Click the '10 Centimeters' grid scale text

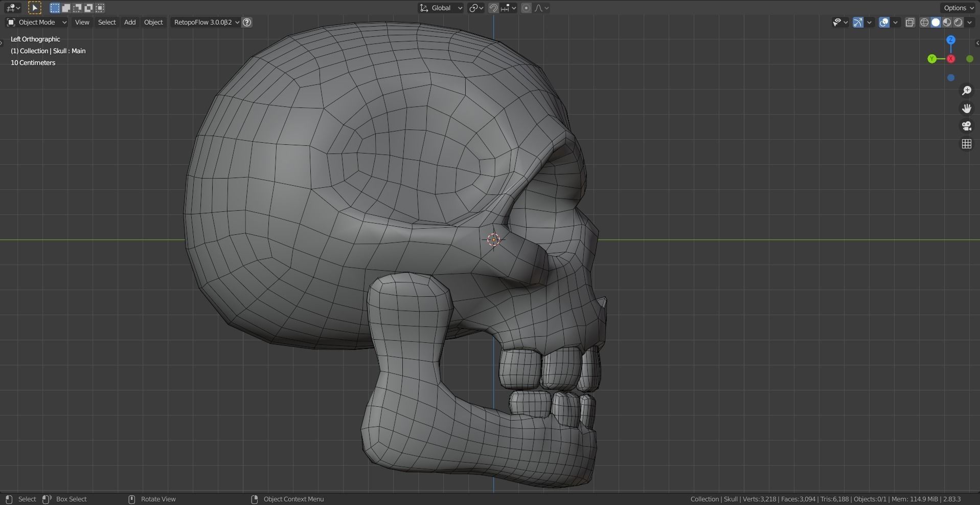pyautogui.click(x=33, y=62)
